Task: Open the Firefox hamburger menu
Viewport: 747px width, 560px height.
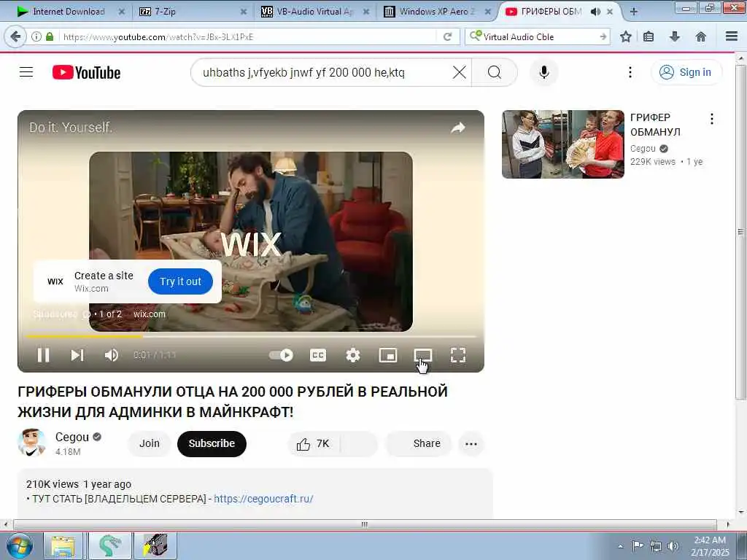Action: click(732, 36)
